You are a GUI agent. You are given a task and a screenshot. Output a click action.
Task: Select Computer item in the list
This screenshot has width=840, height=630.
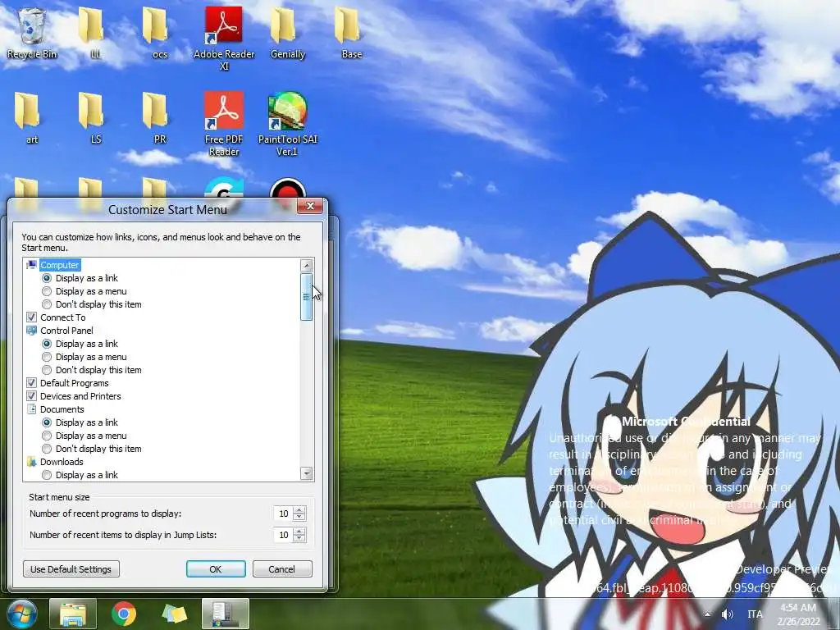[x=59, y=265]
